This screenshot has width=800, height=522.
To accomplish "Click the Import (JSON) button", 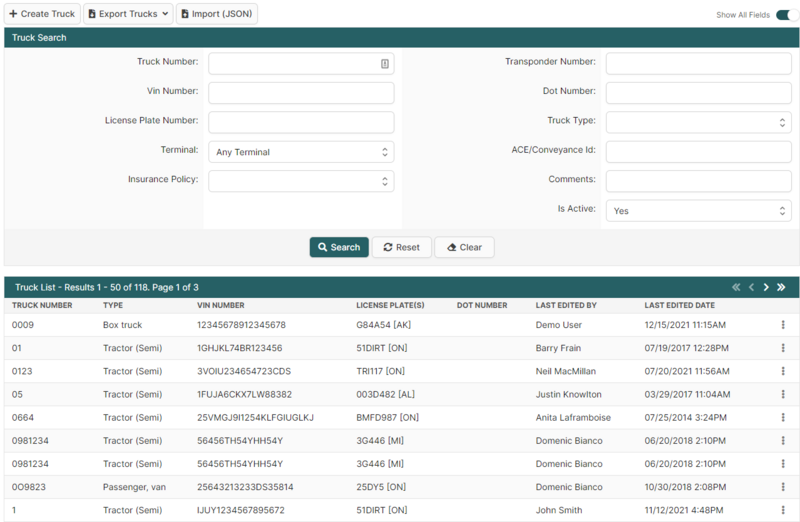I will 217,14.
